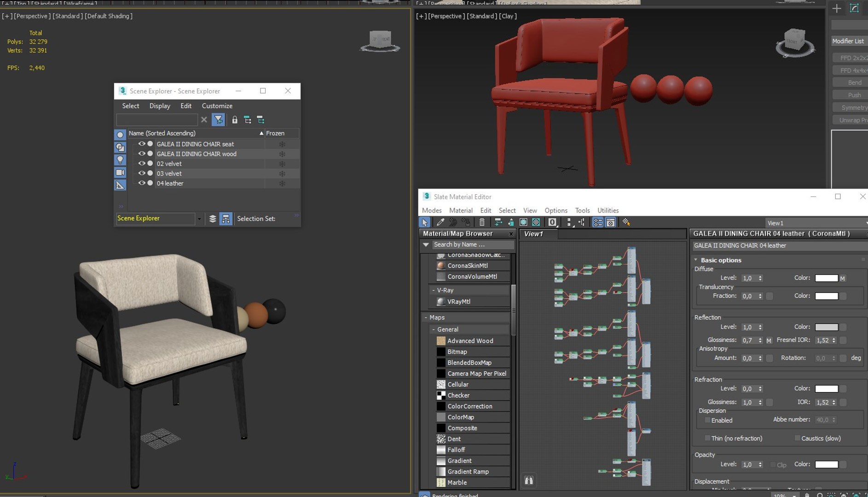Open Display menu in Scene Explorer

[160, 106]
